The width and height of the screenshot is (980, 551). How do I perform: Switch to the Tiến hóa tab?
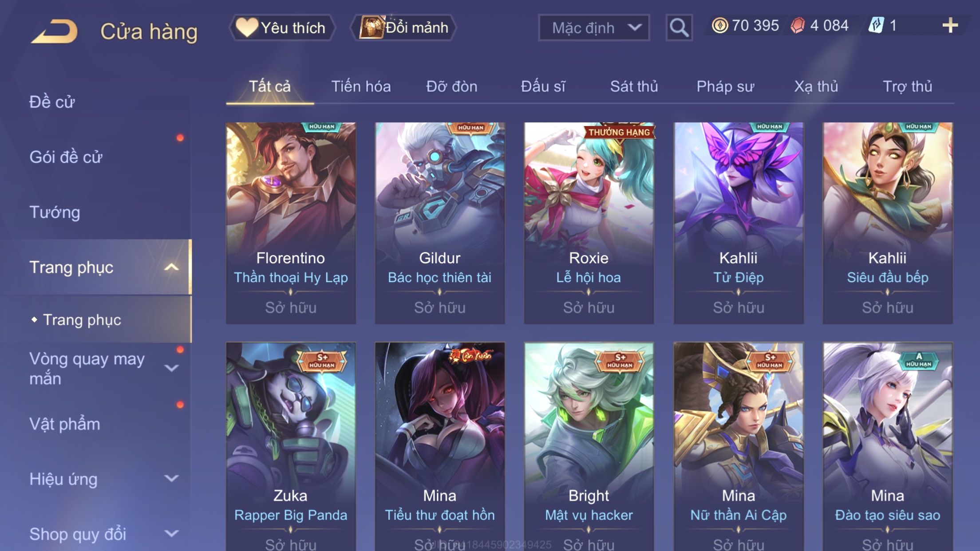[x=361, y=86]
